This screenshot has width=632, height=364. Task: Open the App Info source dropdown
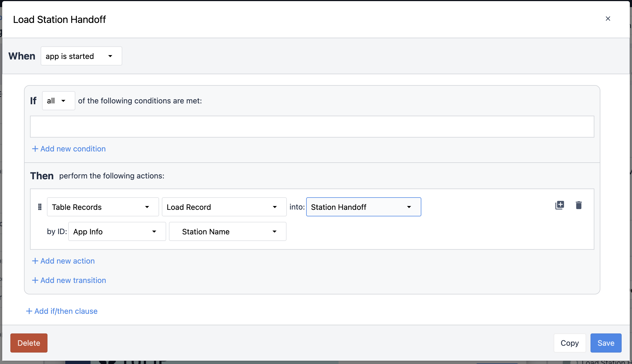click(117, 232)
